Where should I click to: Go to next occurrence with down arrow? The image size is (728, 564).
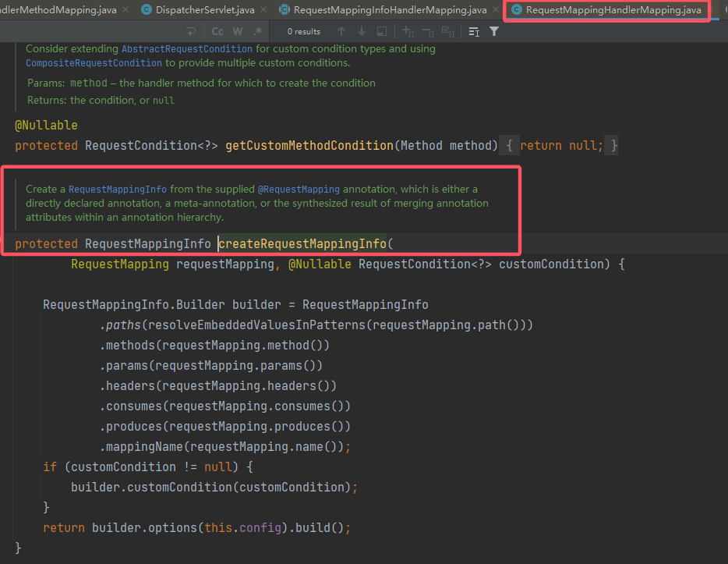pyautogui.click(x=362, y=31)
